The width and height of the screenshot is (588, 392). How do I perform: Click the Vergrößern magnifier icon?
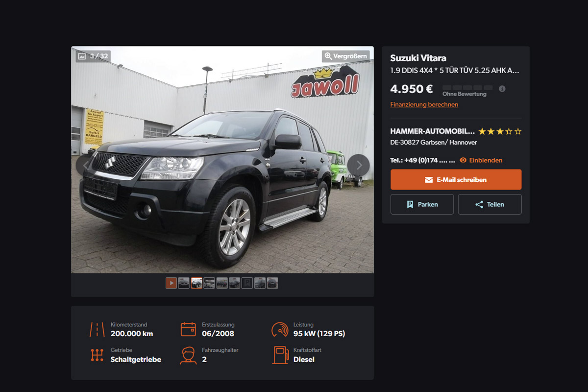[328, 56]
